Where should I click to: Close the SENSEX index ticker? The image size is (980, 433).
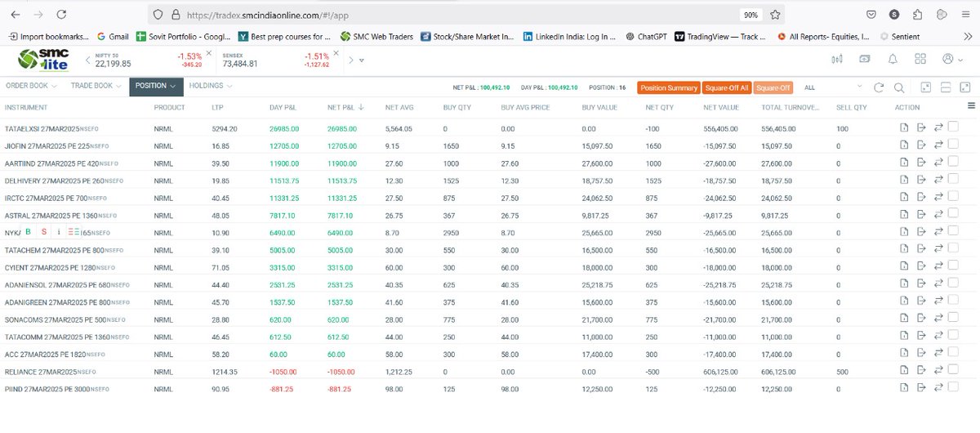(x=336, y=53)
